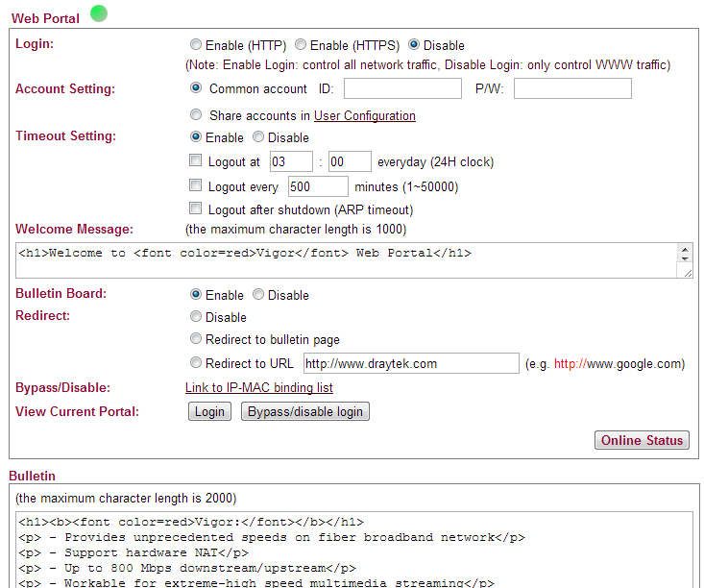This screenshot has height=588, width=704.
Task: Click the green status indicator beside Web Portal
Action: [x=99, y=13]
